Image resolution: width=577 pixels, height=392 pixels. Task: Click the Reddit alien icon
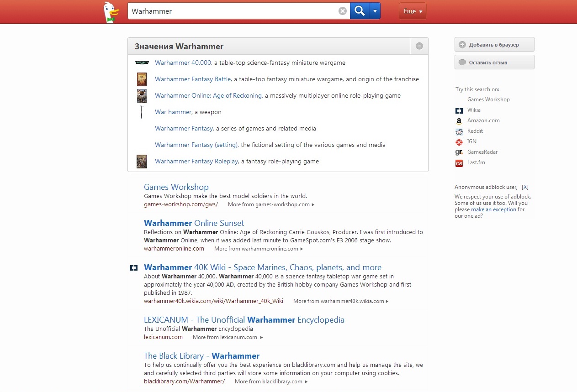(459, 131)
